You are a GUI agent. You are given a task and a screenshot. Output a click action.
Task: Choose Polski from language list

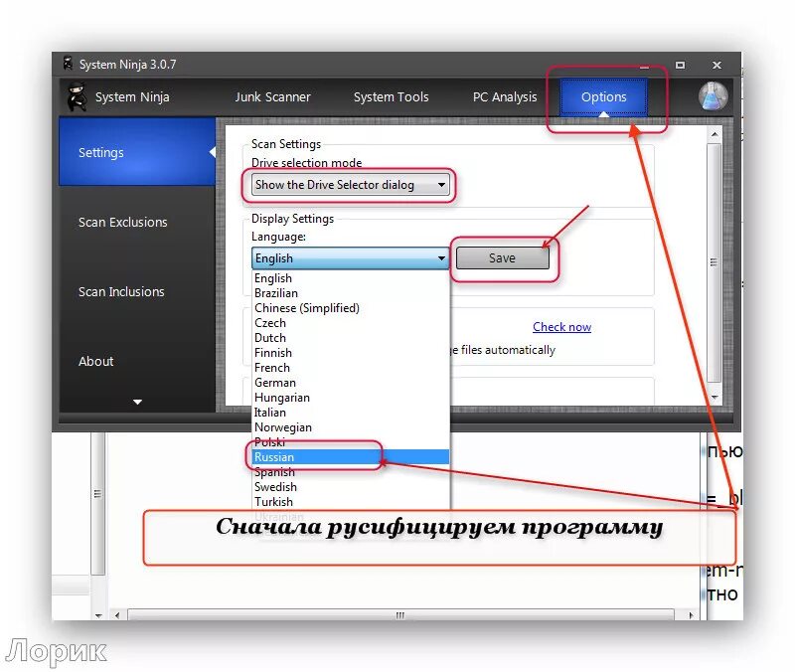(351, 442)
